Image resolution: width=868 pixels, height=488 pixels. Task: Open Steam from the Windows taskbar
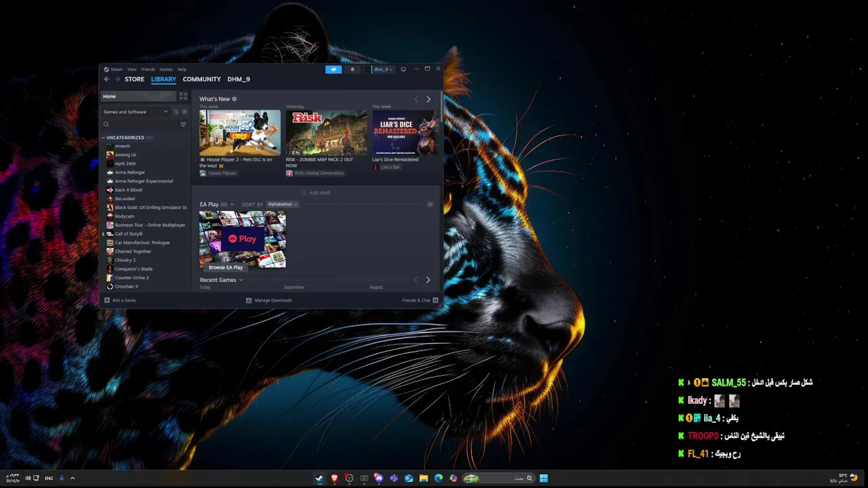pyautogui.click(x=319, y=479)
